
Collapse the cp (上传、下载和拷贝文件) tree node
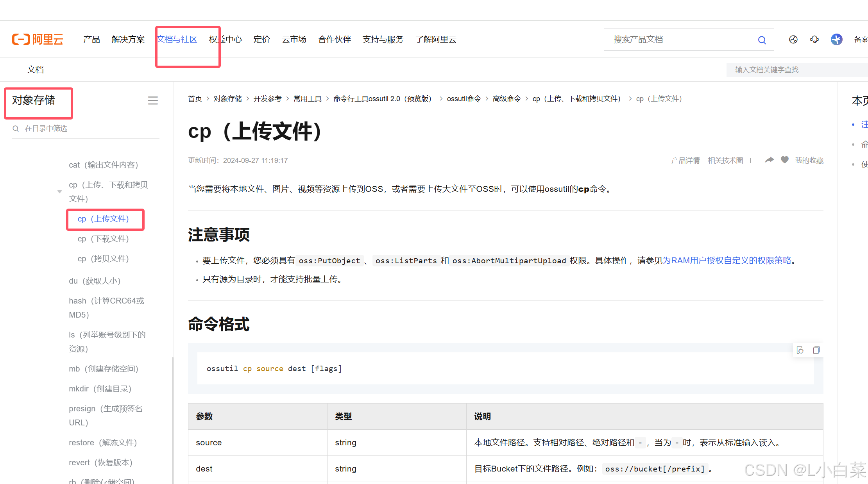click(59, 191)
